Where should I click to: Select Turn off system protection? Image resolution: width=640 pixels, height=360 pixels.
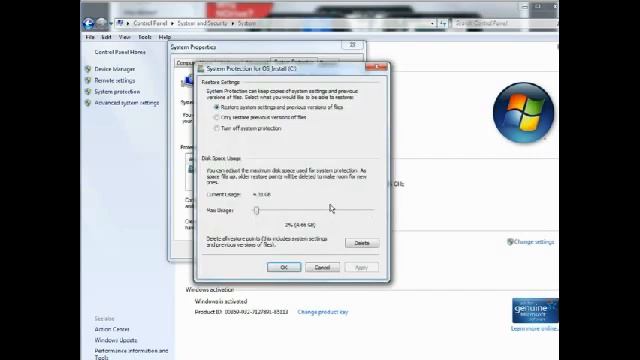click(x=248, y=129)
